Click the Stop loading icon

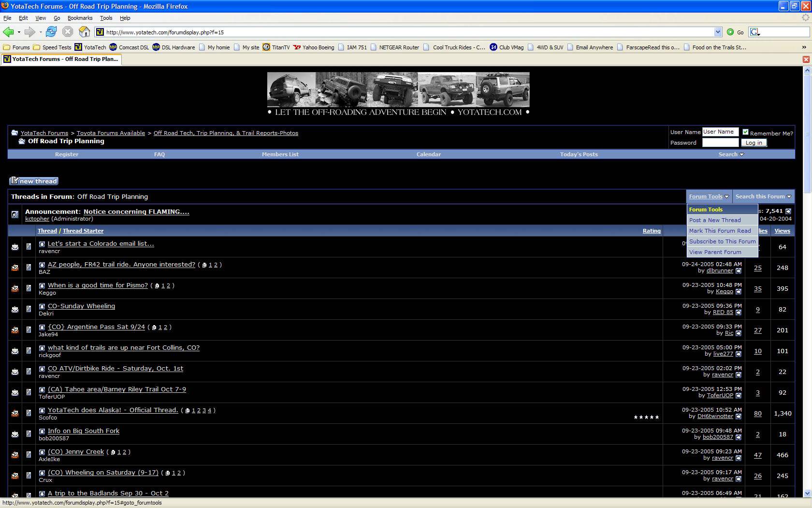68,32
